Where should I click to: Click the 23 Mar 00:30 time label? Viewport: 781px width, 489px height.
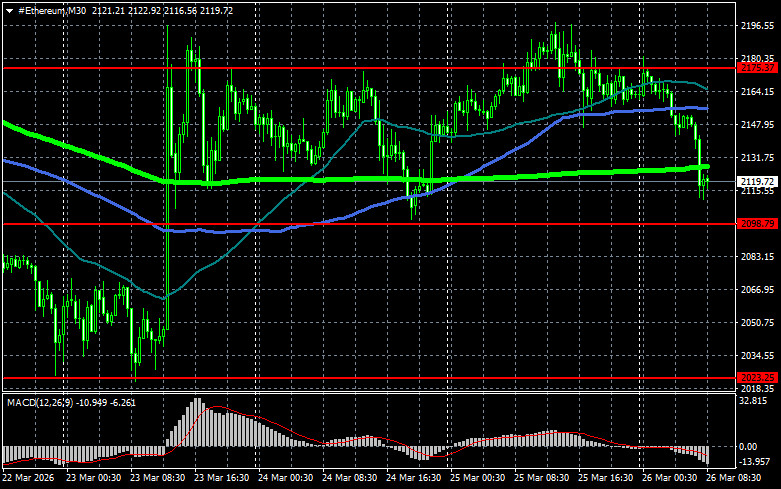[x=94, y=478]
